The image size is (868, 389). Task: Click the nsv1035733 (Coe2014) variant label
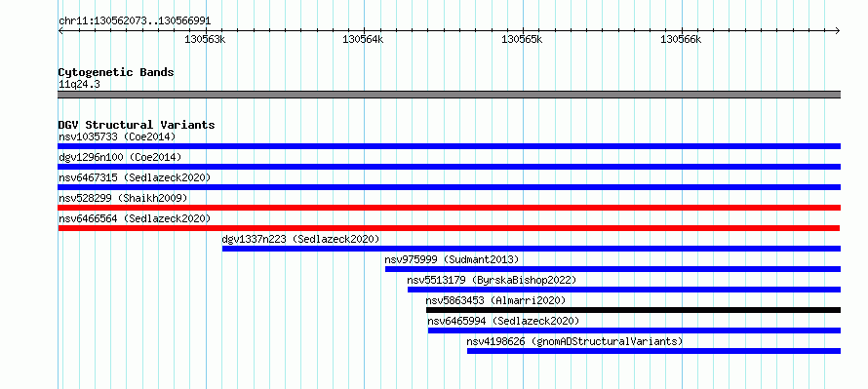click(x=117, y=136)
